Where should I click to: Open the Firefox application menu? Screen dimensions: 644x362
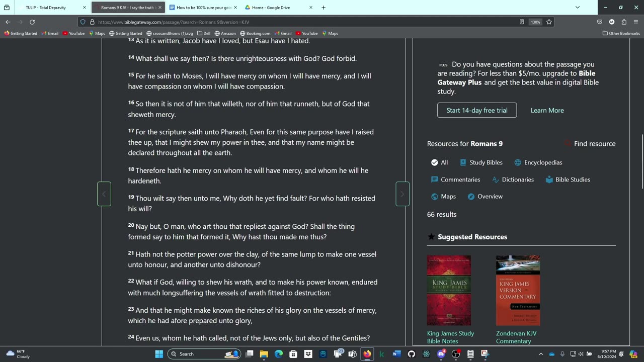tap(636, 22)
